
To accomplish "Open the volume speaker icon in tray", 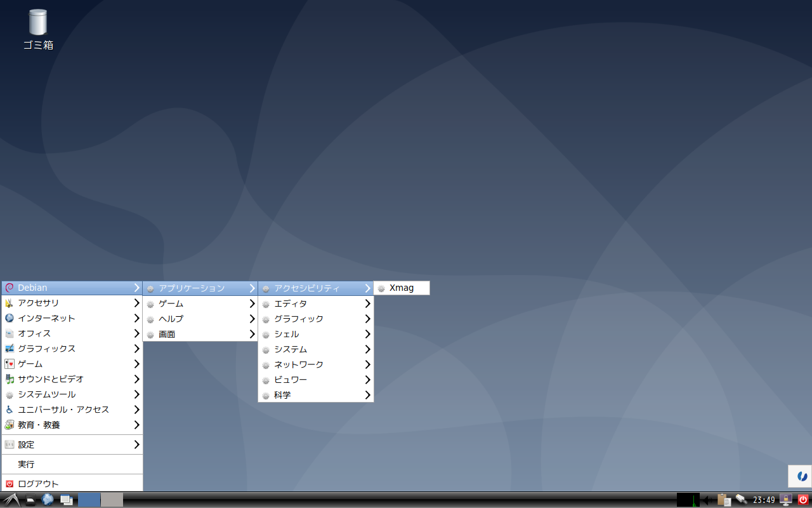I will [707, 500].
